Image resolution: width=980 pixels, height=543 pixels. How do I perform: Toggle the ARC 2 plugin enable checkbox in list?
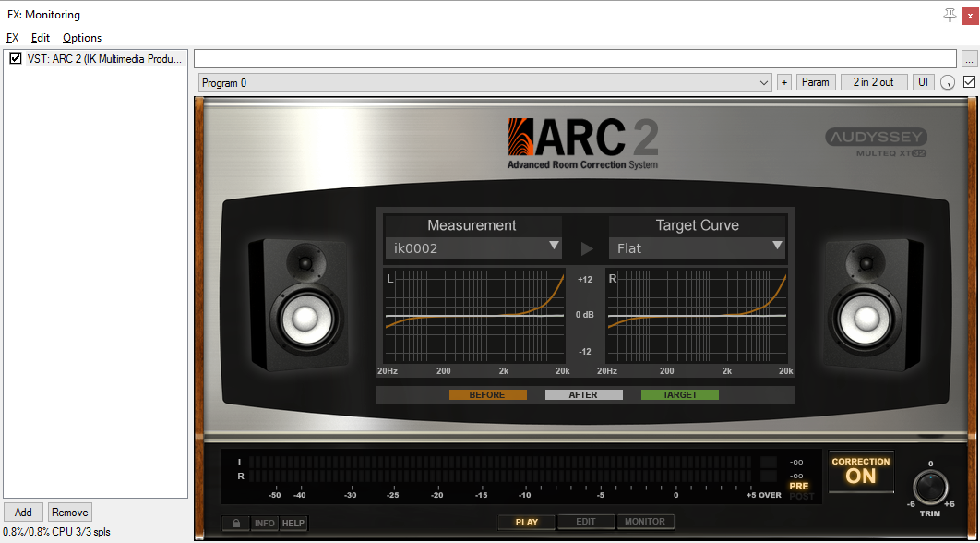pyautogui.click(x=17, y=59)
